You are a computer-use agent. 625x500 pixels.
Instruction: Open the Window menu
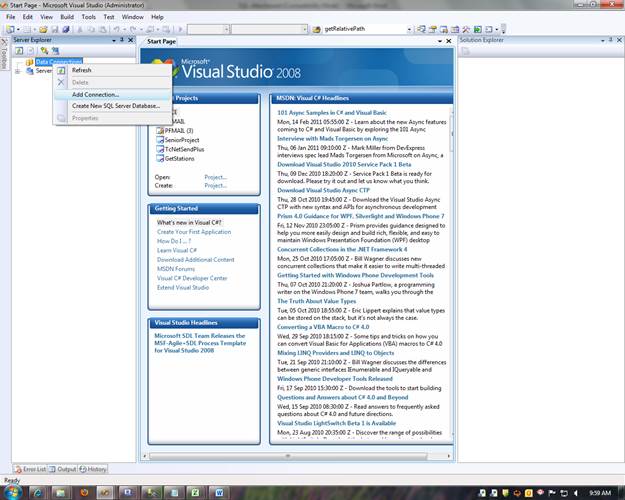coord(132,17)
